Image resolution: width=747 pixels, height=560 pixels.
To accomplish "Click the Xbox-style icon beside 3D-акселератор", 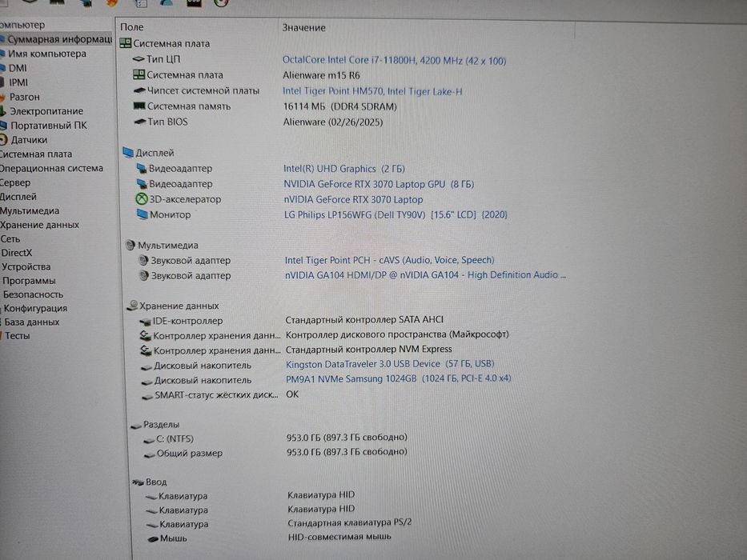I will pos(142,199).
